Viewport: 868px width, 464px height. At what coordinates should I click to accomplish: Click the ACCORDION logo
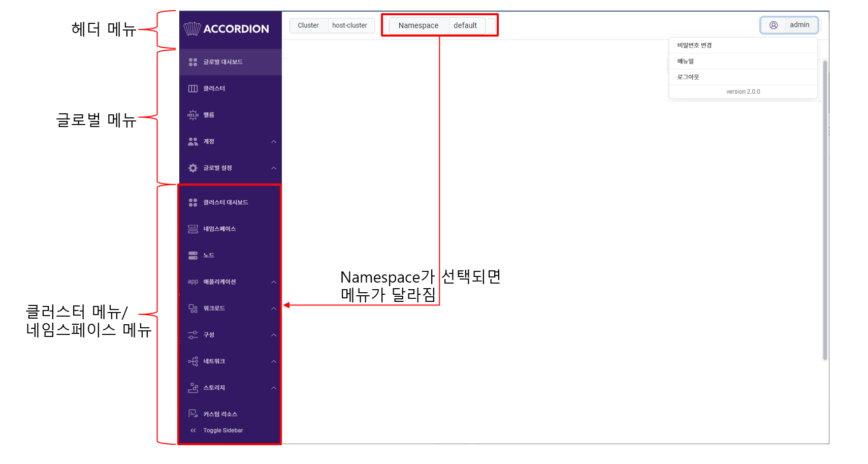point(226,29)
